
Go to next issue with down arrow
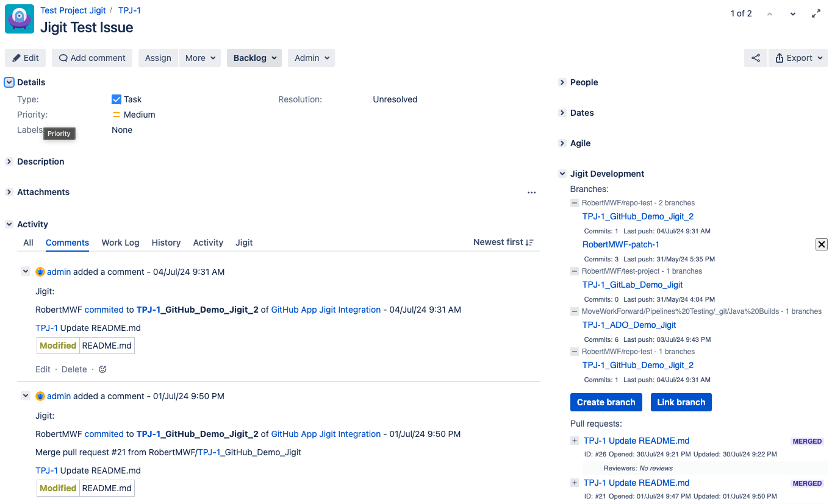(792, 14)
